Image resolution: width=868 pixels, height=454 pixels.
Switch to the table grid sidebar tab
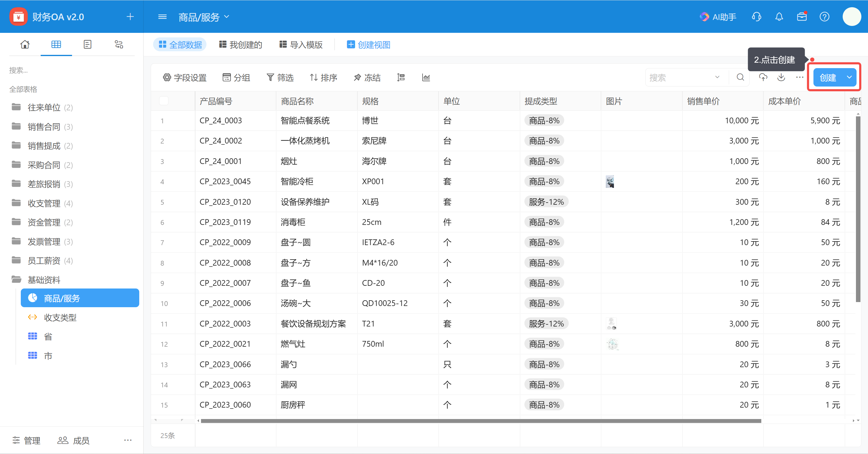pos(56,44)
